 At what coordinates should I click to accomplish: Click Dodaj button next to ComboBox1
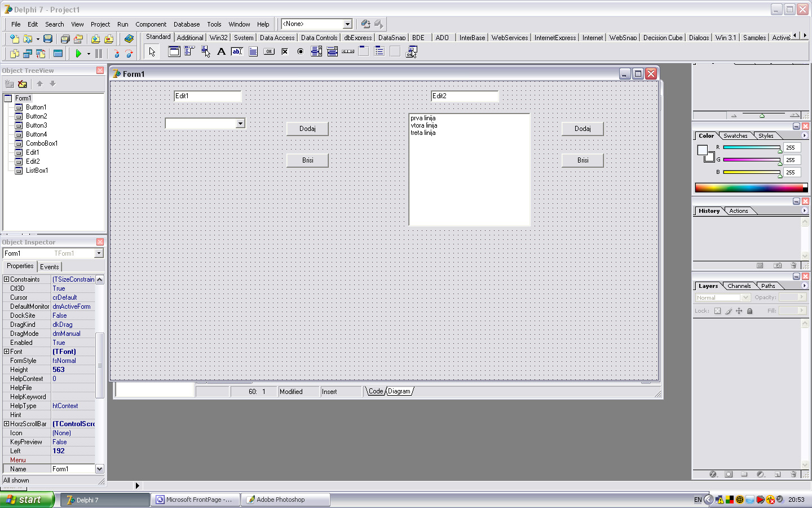(x=307, y=129)
